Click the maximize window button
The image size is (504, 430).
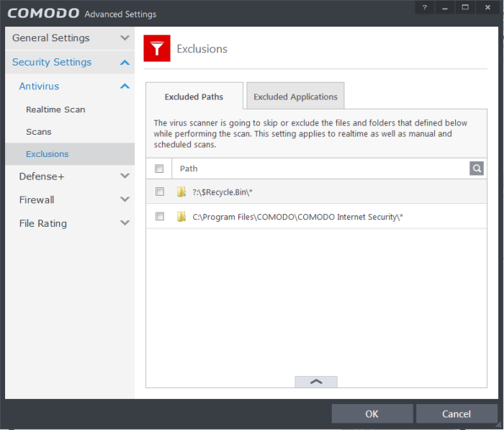pos(465,7)
